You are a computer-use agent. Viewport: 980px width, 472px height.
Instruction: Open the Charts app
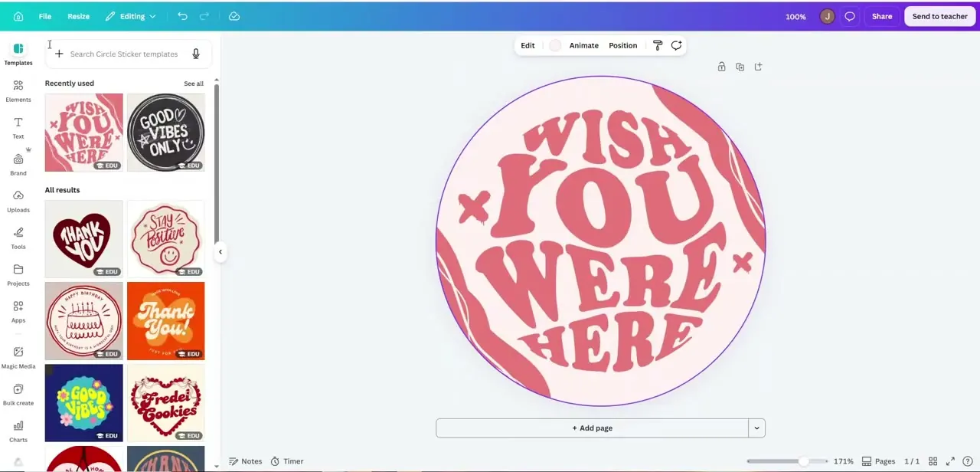pos(18,431)
